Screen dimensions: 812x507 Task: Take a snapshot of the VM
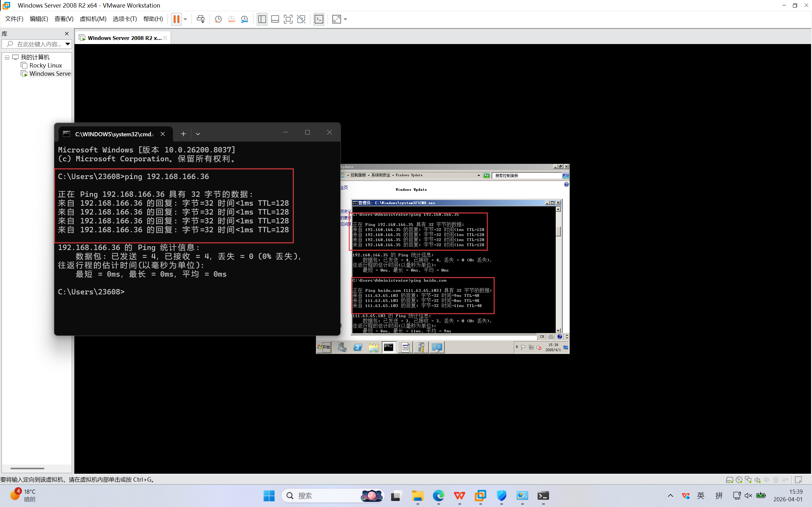pyautogui.click(x=218, y=19)
